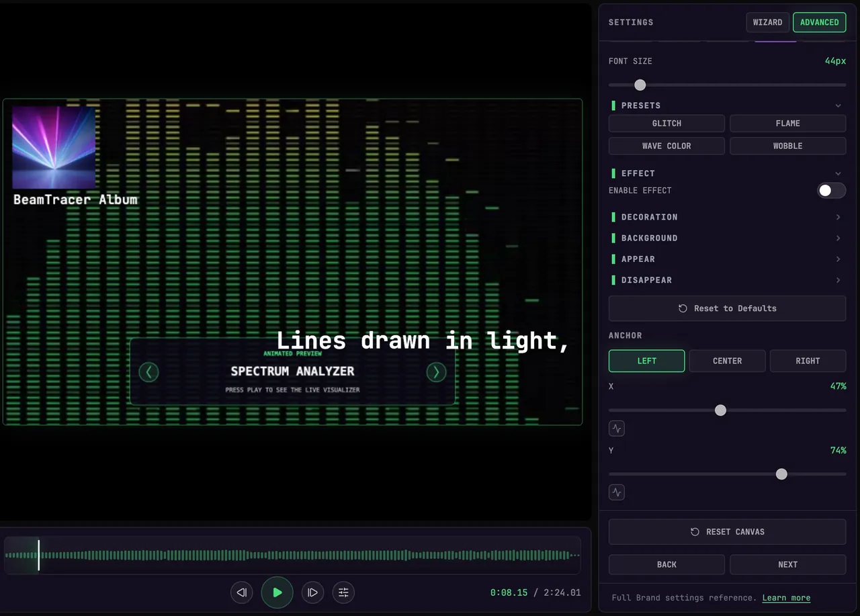
Task: Click the skip forward playback icon
Action: tap(312, 592)
